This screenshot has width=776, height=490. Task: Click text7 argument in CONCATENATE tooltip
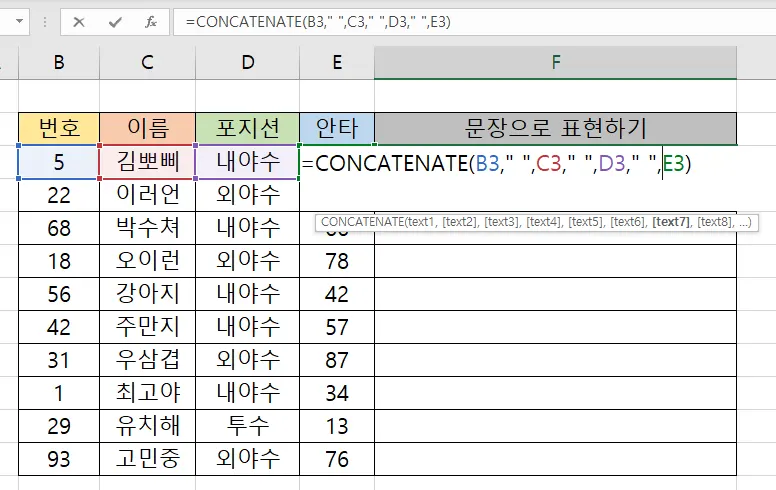coord(671,222)
